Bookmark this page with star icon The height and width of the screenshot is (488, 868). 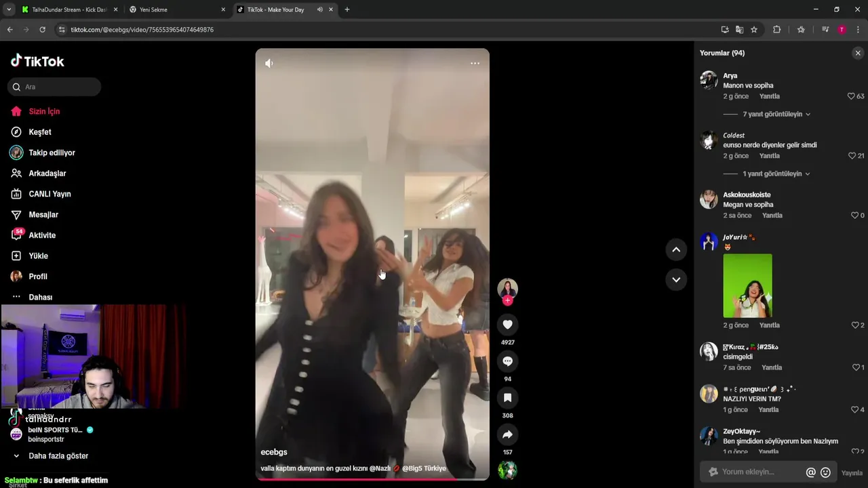click(x=754, y=30)
